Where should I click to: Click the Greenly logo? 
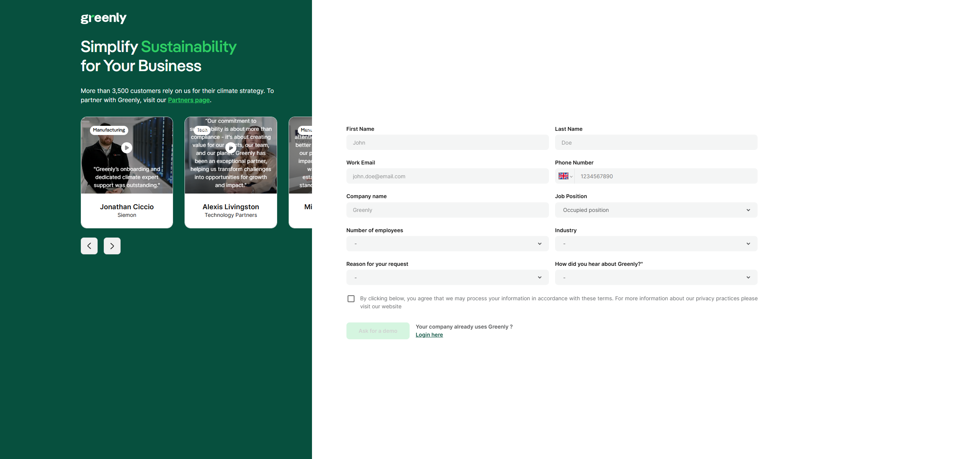click(103, 18)
